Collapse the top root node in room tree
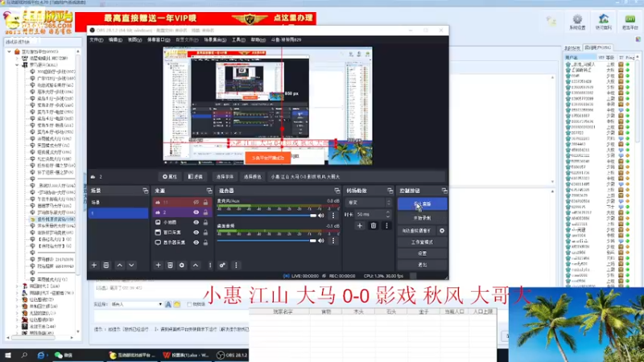This screenshot has height=362, width=644. click(10, 51)
